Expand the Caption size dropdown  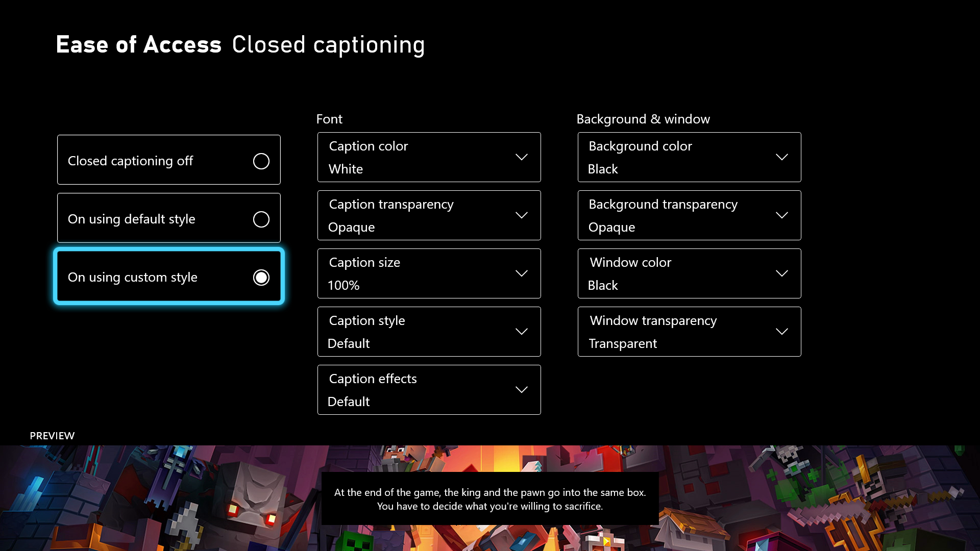(429, 273)
